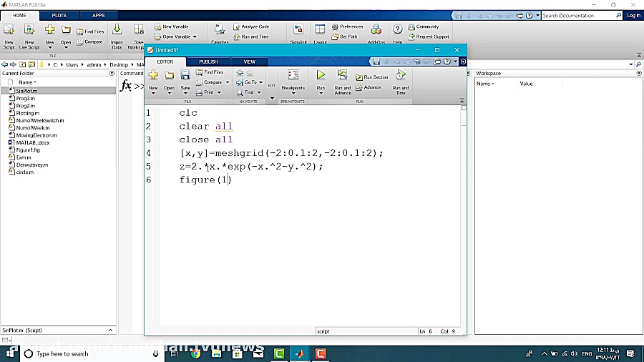644x362 pixels.
Task: Expand the SinPlot.m details panel
Action: pos(110,331)
